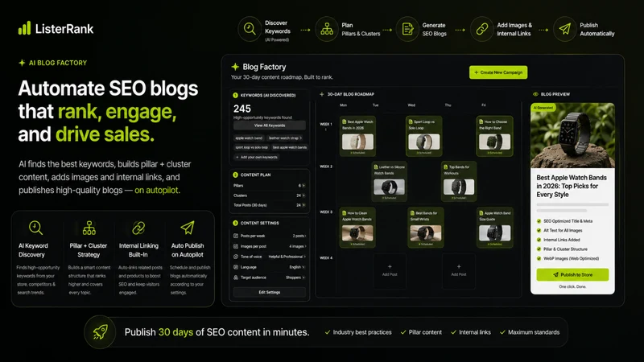This screenshot has height=362, width=644.
Task: Click Add Post in Week 4 Thursday slot
Action: pos(459,271)
